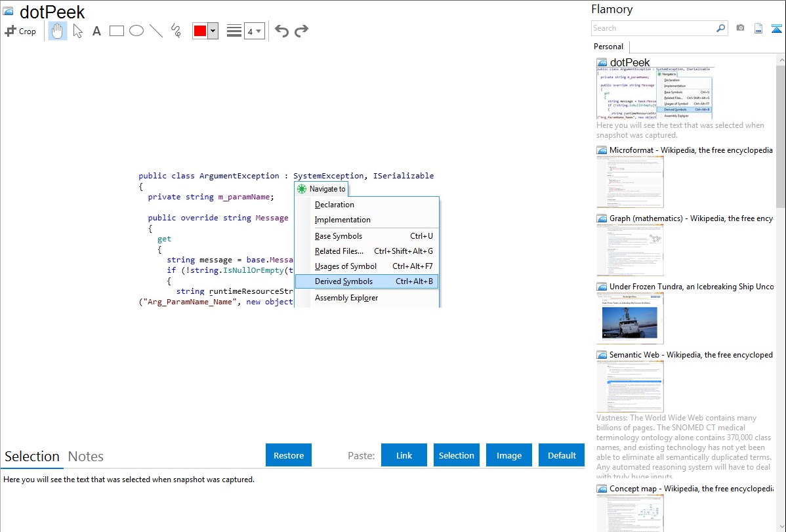786x532 pixels.
Task: Click 'public class ArgumentException' code line
Action: coord(286,176)
